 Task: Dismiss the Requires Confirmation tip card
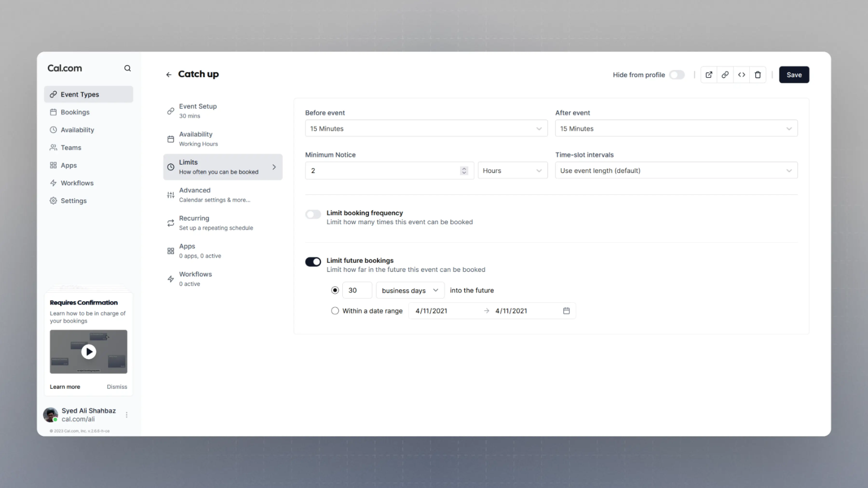(x=117, y=387)
